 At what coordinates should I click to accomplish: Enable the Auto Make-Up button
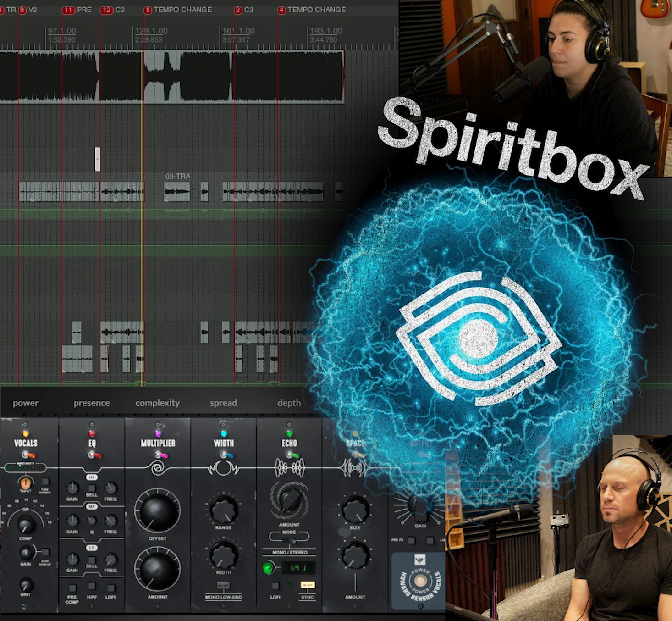[45, 552]
